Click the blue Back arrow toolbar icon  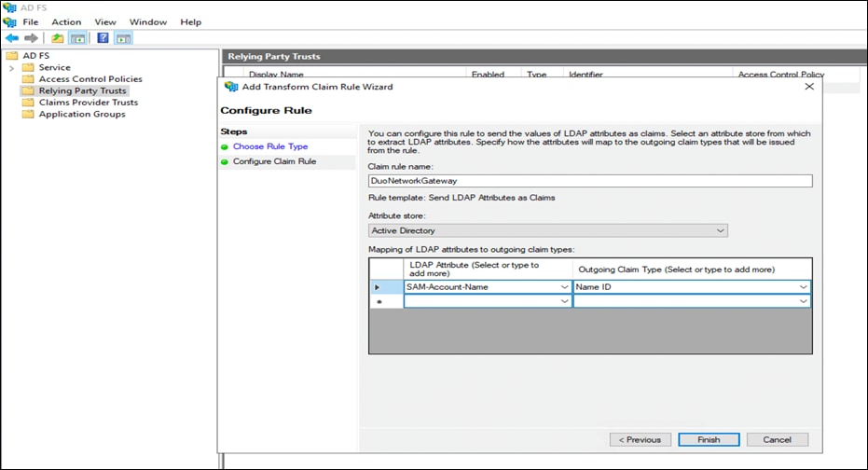[x=11, y=38]
